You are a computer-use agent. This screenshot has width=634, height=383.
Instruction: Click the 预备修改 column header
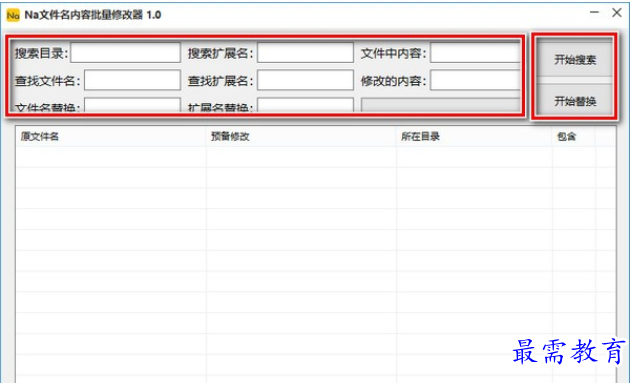pyautogui.click(x=301, y=136)
